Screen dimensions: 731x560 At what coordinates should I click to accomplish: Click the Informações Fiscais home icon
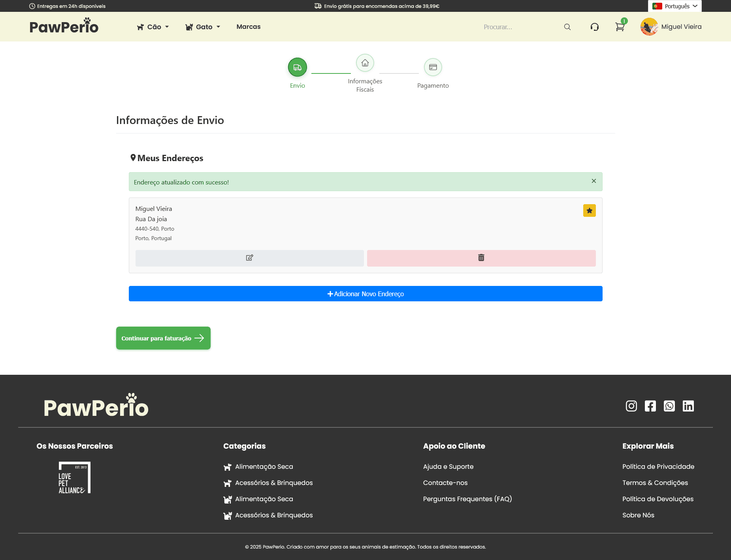coord(365,63)
